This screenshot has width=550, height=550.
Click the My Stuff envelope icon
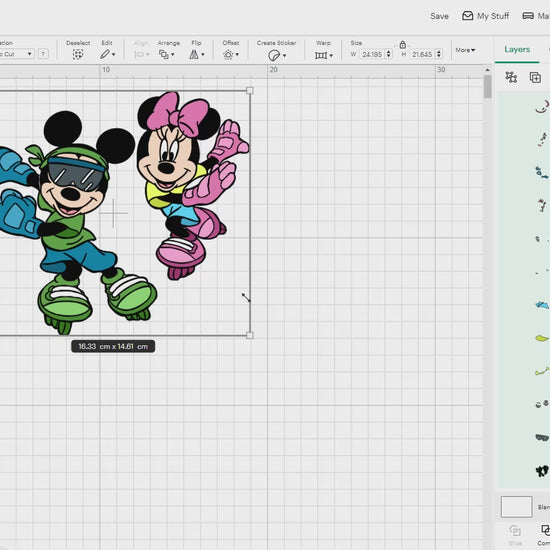point(467,16)
